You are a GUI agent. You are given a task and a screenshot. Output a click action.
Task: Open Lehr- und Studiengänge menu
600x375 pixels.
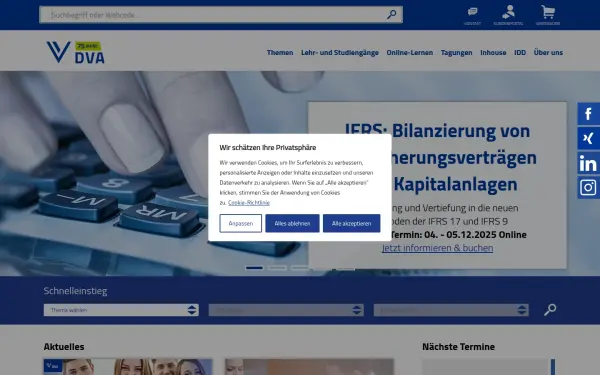pyautogui.click(x=340, y=52)
